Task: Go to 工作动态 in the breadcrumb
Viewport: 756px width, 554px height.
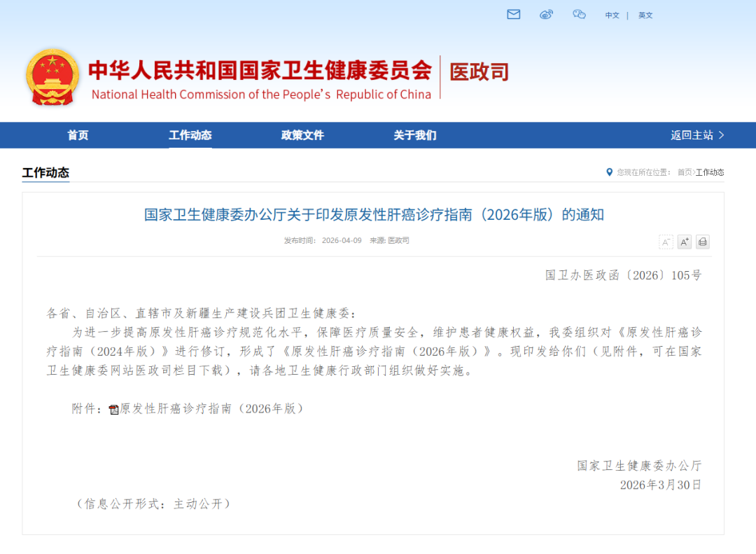Action: [710, 172]
